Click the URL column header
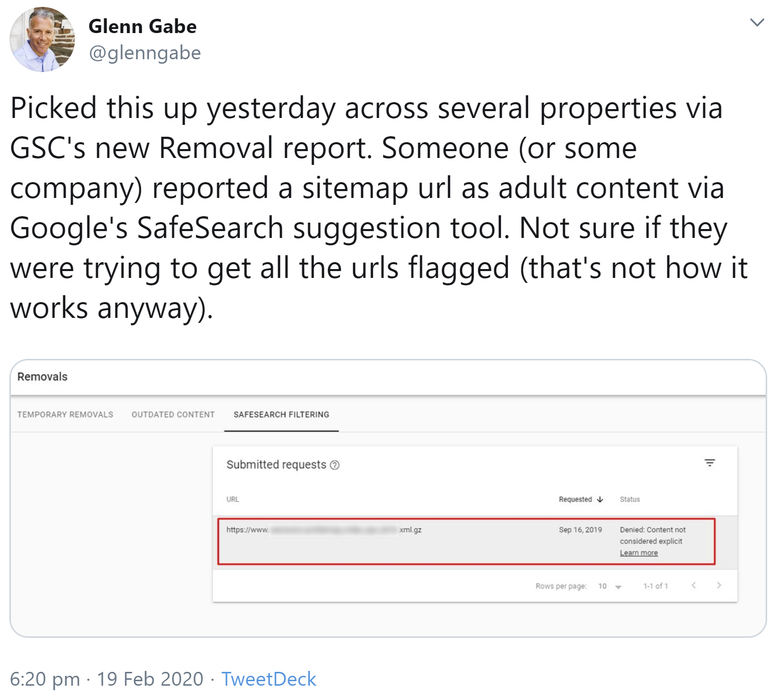 coord(233,499)
